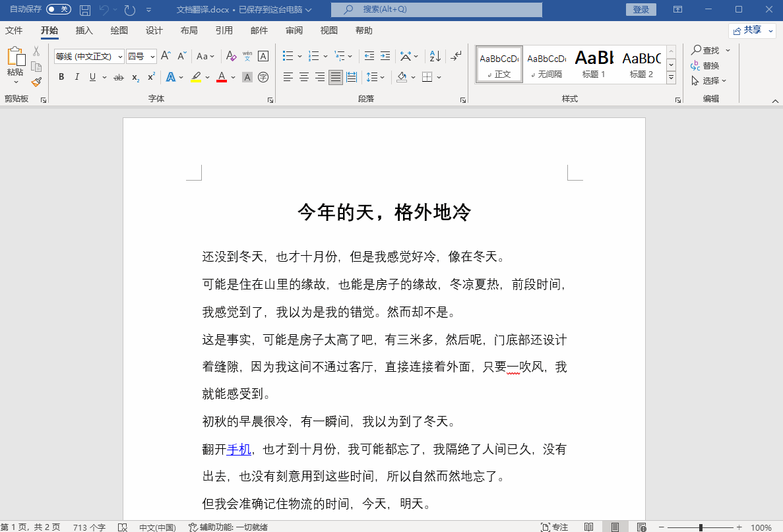783x532 pixels.
Task: Collapse the ribbon with the arrow
Action: 775,101
